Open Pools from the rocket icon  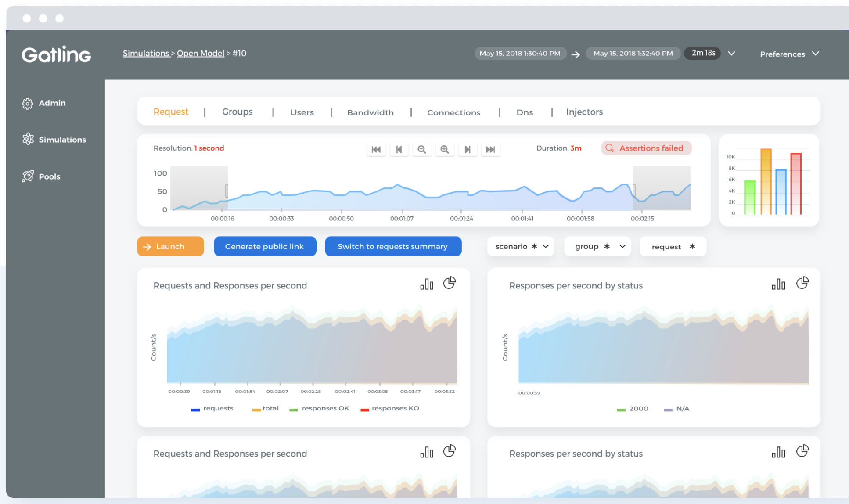[28, 176]
